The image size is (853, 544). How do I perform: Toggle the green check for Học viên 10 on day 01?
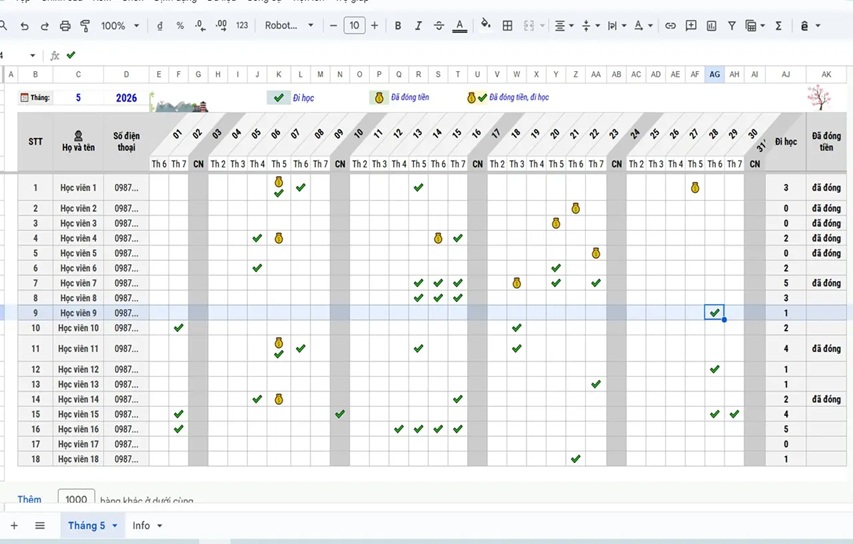[178, 328]
